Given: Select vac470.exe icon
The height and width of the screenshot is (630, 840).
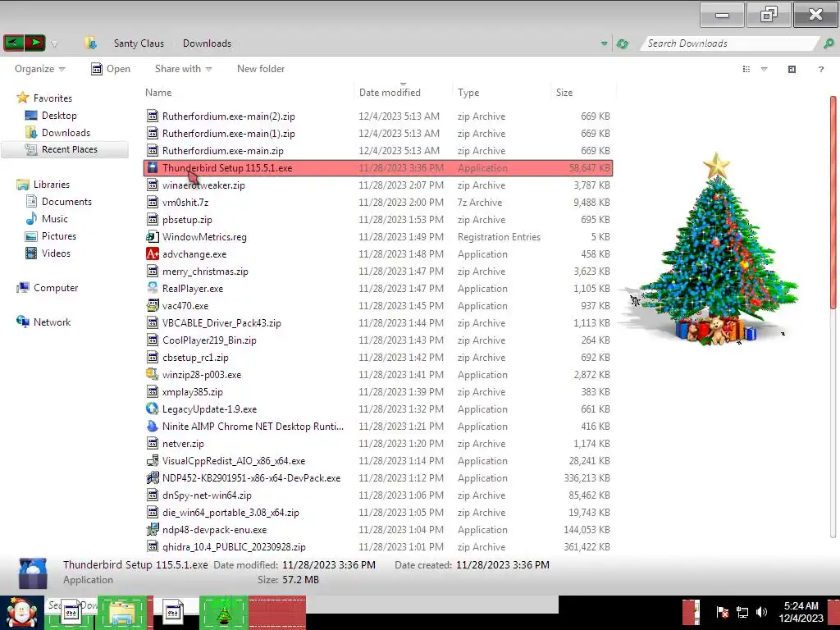Looking at the screenshot, I should tap(153, 305).
